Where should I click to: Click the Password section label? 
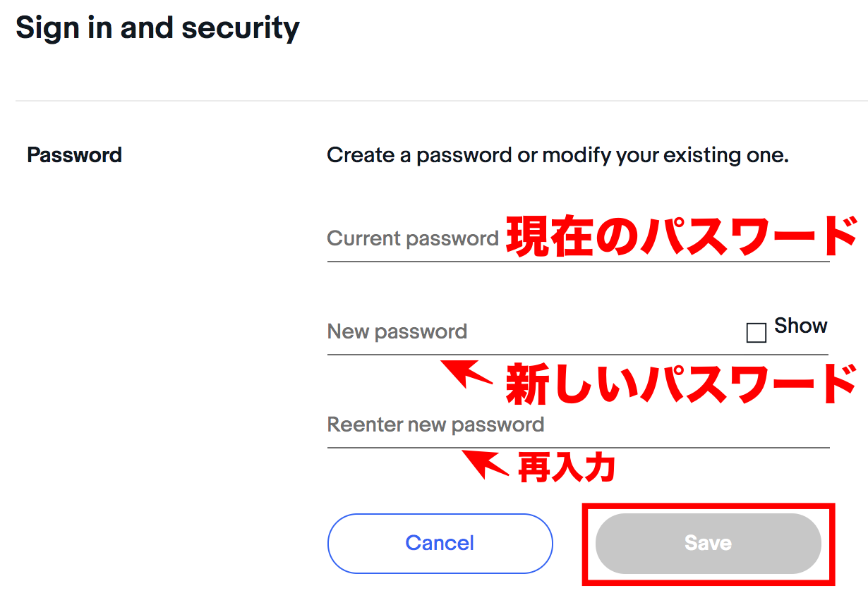74,154
